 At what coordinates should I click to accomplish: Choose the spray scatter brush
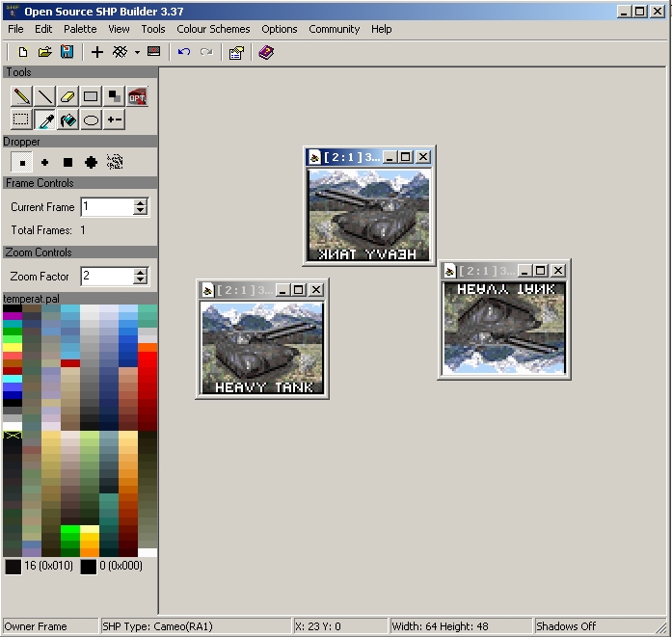tap(115, 162)
